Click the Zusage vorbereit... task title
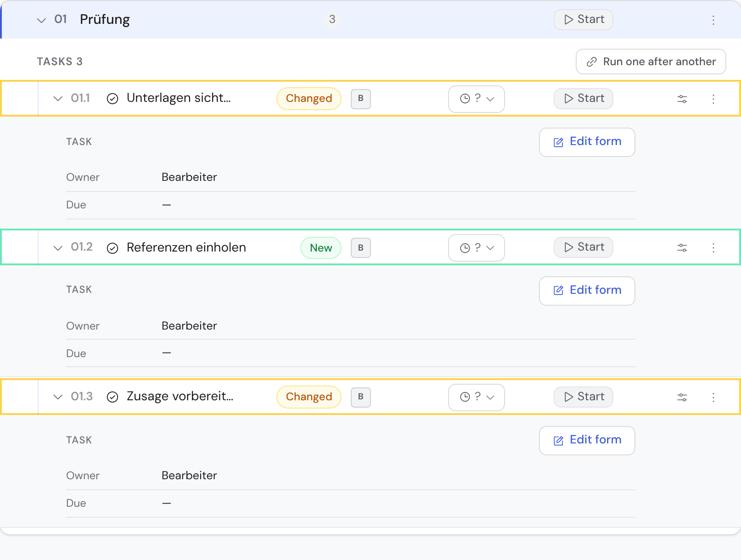Image resolution: width=741 pixels, height=560 pixels. click(180, 396)
